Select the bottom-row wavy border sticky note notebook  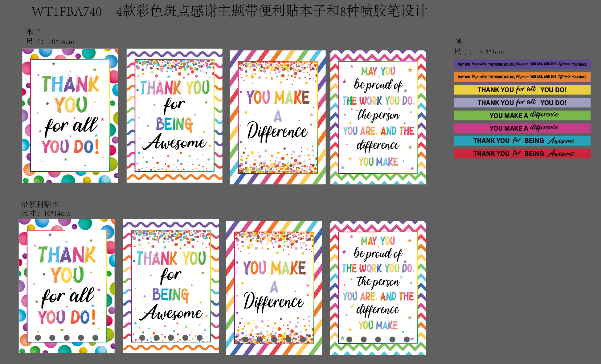(x=171, y=286)
